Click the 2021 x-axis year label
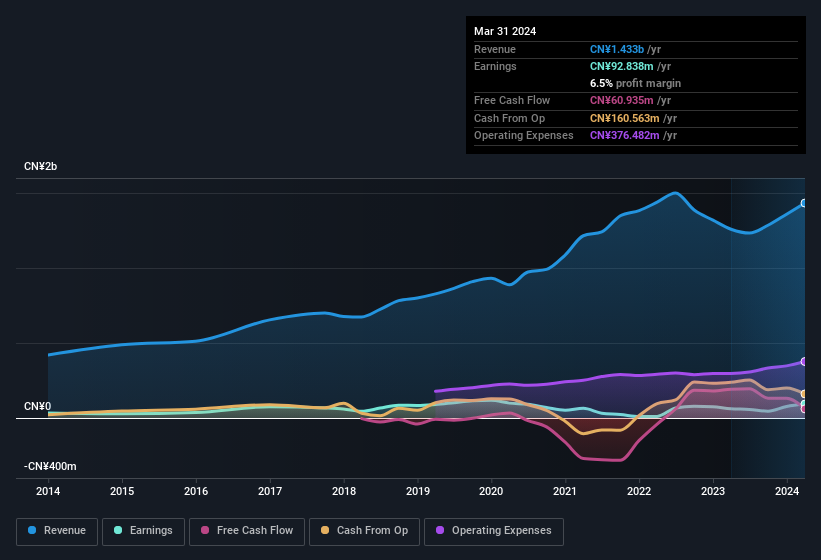Screen dimensions: 821x560 click(565, 491)
